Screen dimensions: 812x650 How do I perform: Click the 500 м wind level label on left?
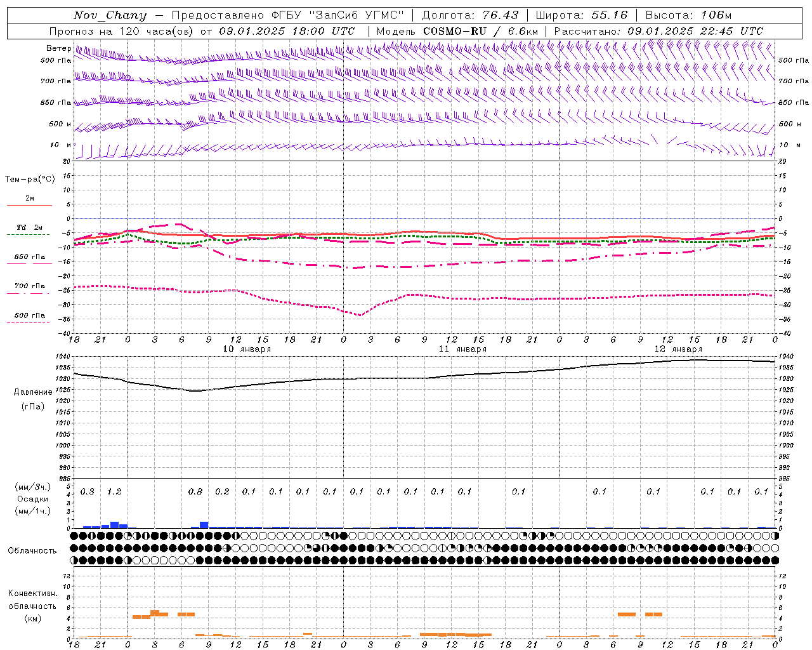point(60,124)
